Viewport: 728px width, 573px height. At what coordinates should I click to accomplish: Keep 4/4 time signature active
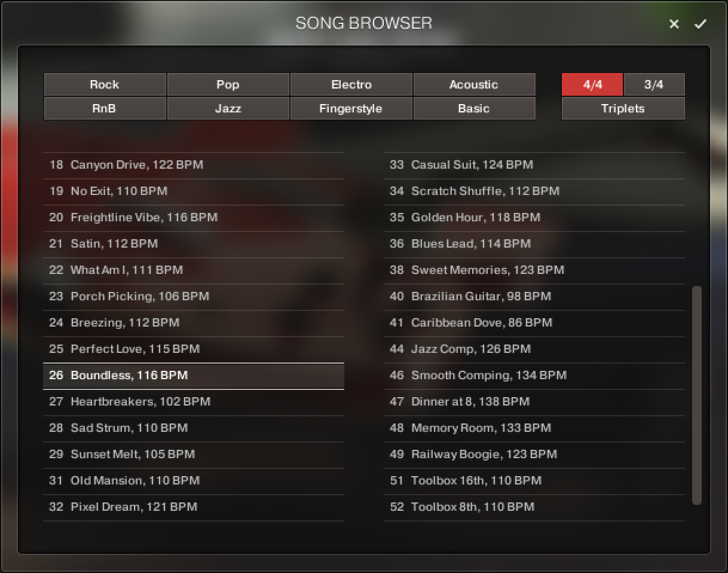pos(591,84)
